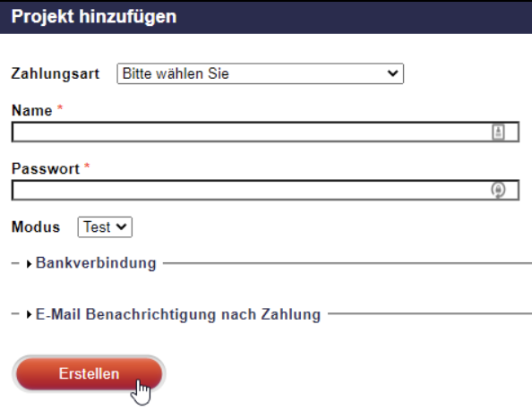This screenshot has height=410, width=532.
Task: Click the Modus label
Action: point(36,226)
